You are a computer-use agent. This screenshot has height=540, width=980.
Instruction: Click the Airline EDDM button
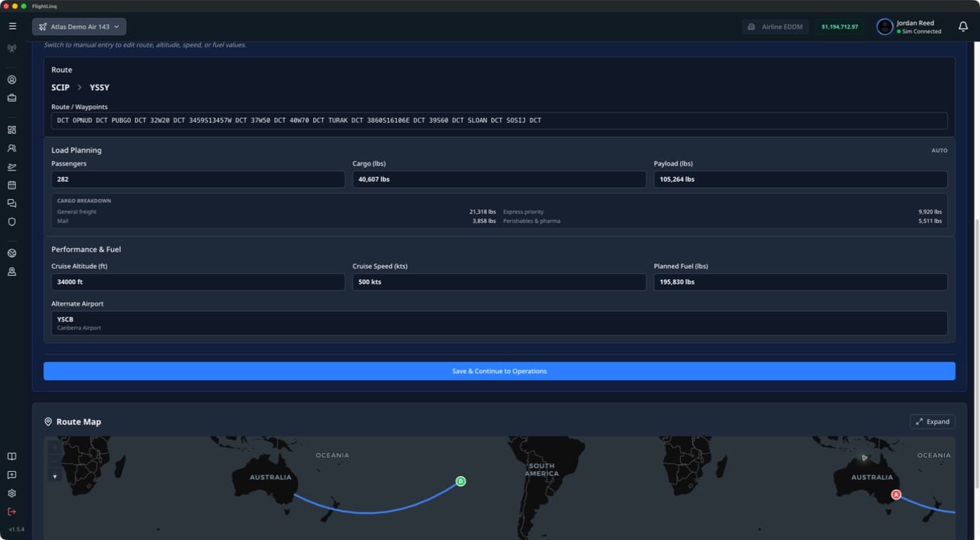point(775,27)
